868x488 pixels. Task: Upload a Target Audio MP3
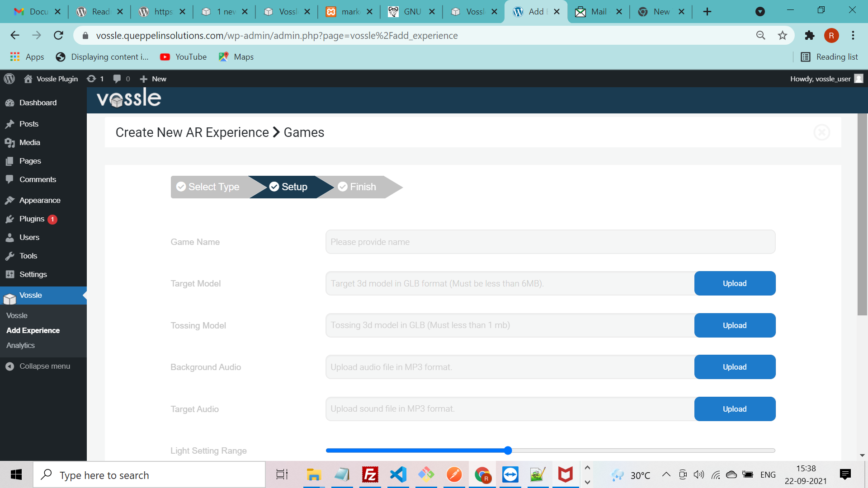click(735, 409)
